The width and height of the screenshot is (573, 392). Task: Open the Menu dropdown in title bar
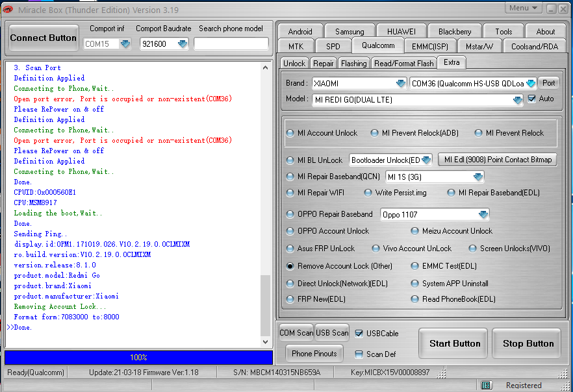click(x=524, y=8)
